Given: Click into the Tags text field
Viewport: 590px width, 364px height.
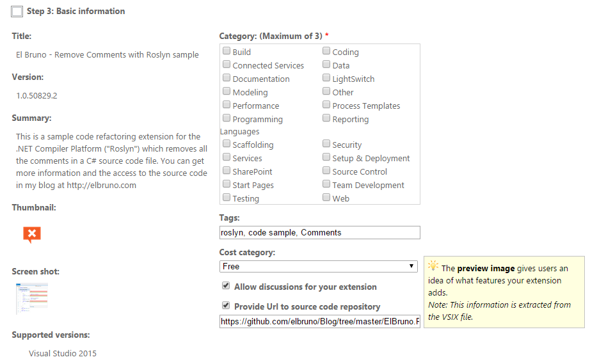Looking at the screenshot, I should coord(319,233).
